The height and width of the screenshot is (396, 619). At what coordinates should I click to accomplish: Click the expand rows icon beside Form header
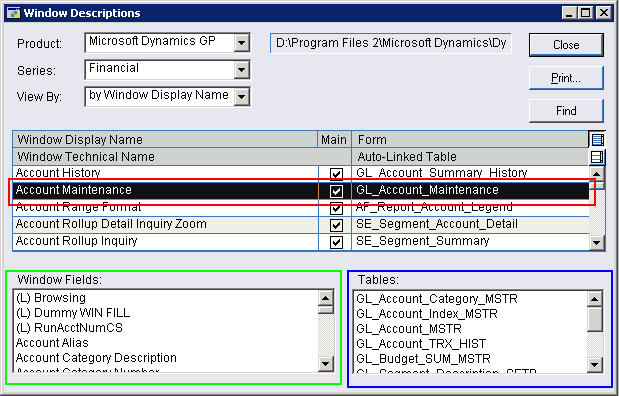pyautogui.click(x=597, y=139)
